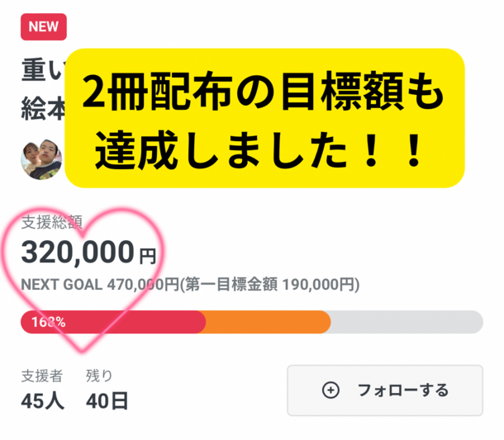Click the 支援総額 label

pos(52,223)
